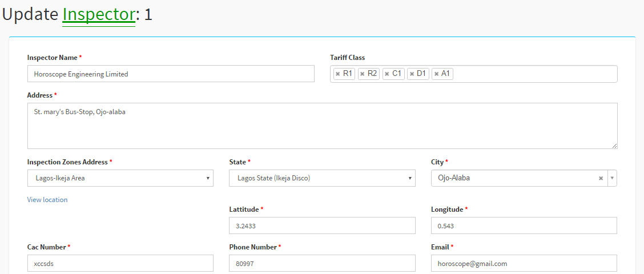Screen dimensions: 644x274
Task: Select the Longitude input field
Action: [524, 225]
